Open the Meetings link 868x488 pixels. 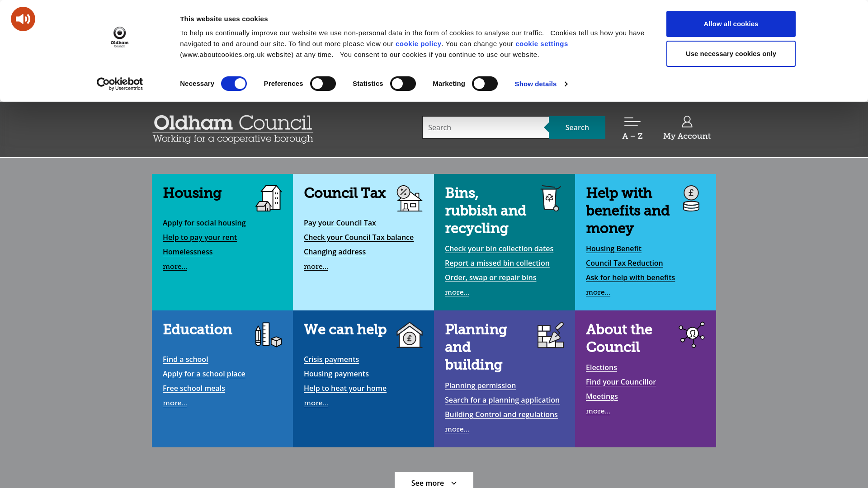[x=602, y=397]
